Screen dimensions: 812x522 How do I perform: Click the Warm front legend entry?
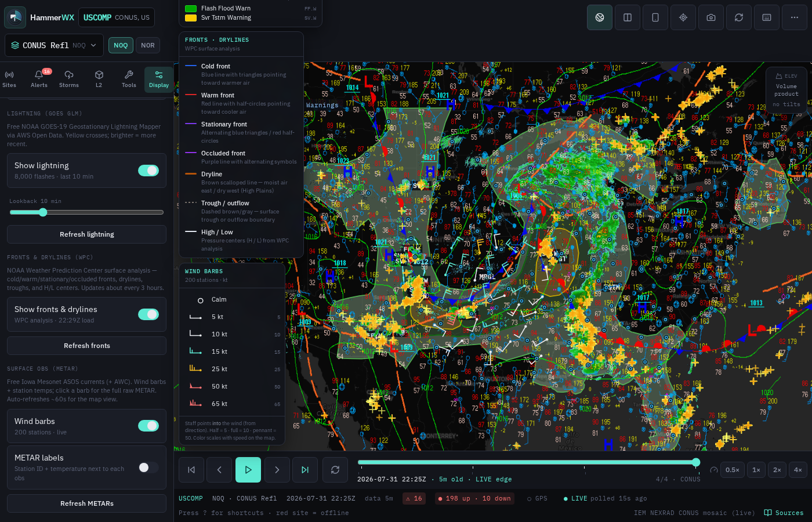click(x=241, y=103)
